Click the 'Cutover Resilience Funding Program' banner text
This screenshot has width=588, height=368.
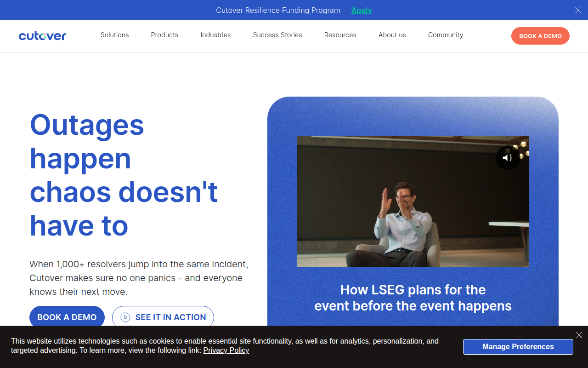click(x=278, y=10)
